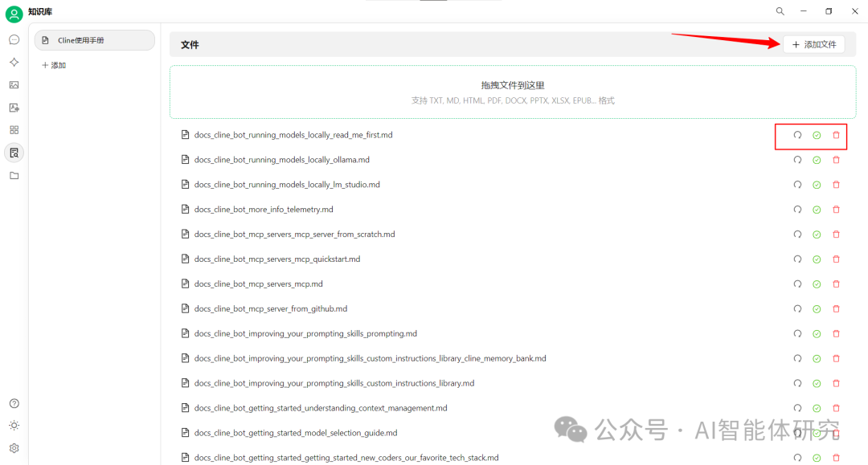The width and height of the screenshot is (868, 465).
Task: Click status check for understanding_context_management.md
Action: click(817, 409)
